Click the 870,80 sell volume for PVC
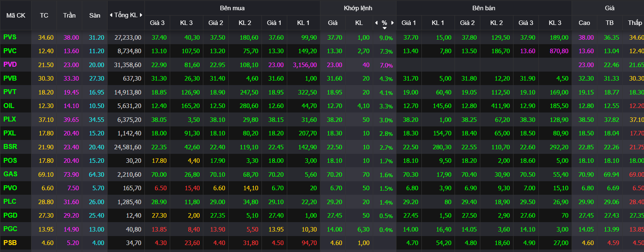644x252 pixels. pos(559,51)
